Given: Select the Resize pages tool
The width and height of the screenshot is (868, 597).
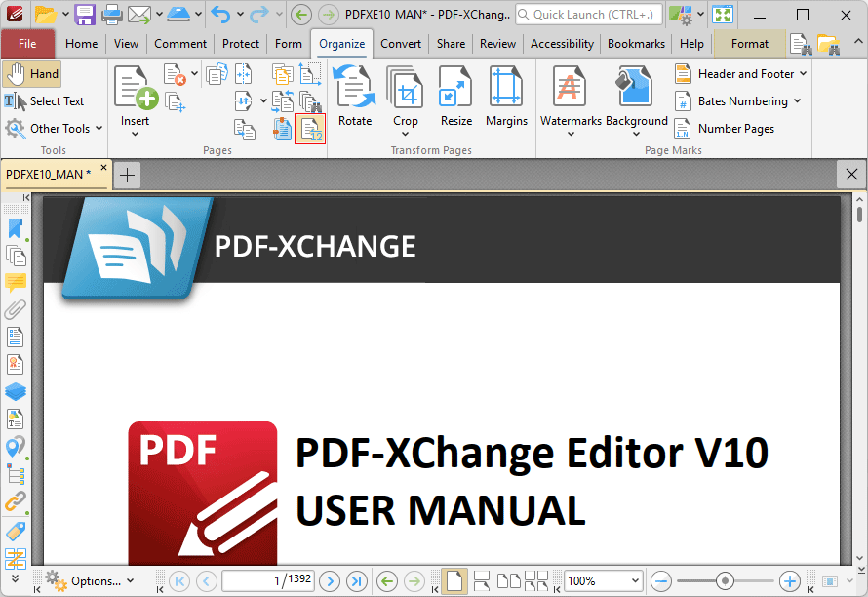Looking at the screenshot, I should pos(455,95).
